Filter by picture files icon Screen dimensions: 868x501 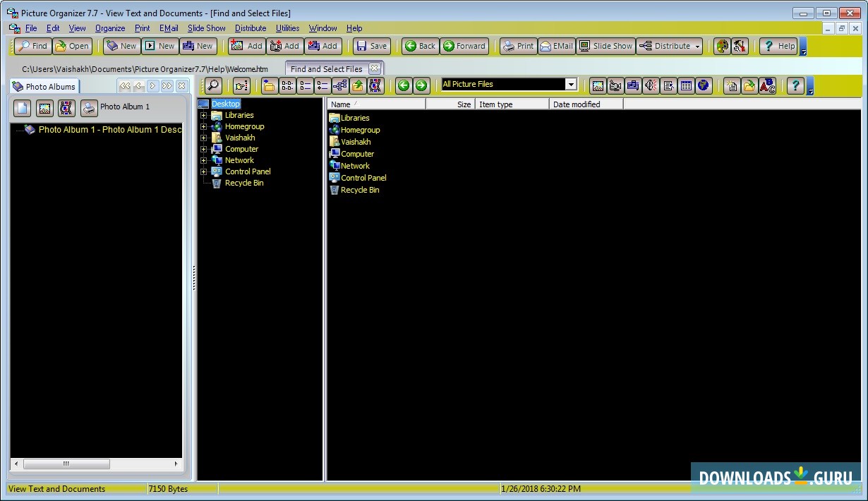(598, 85)
